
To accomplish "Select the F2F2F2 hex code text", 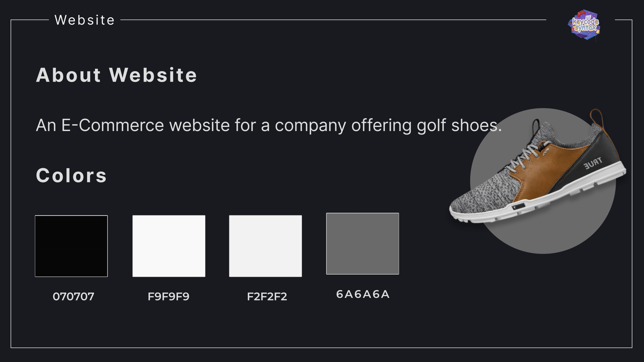I will (x=267, y=297).
